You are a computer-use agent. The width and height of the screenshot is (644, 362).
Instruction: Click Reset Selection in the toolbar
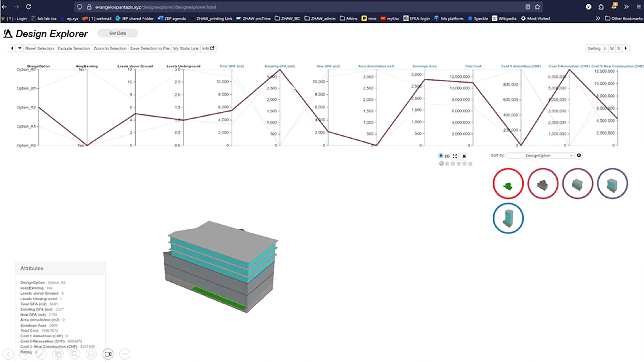[x=40, y=48]
